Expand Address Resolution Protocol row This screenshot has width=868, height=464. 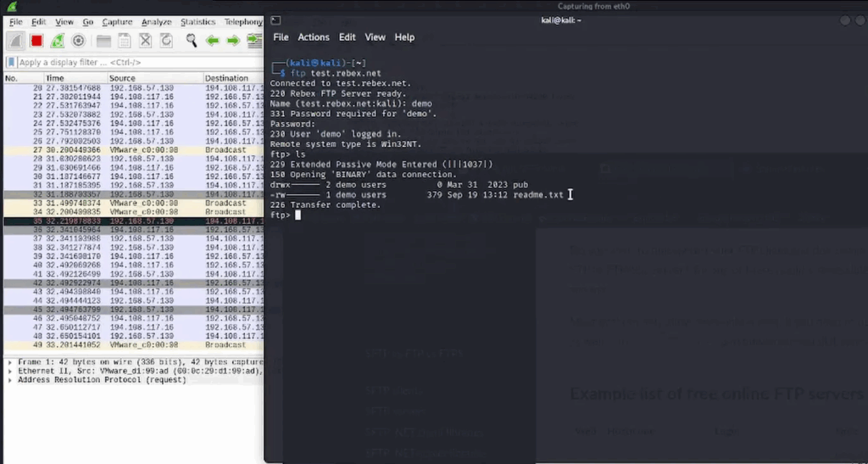coord(9,380)
